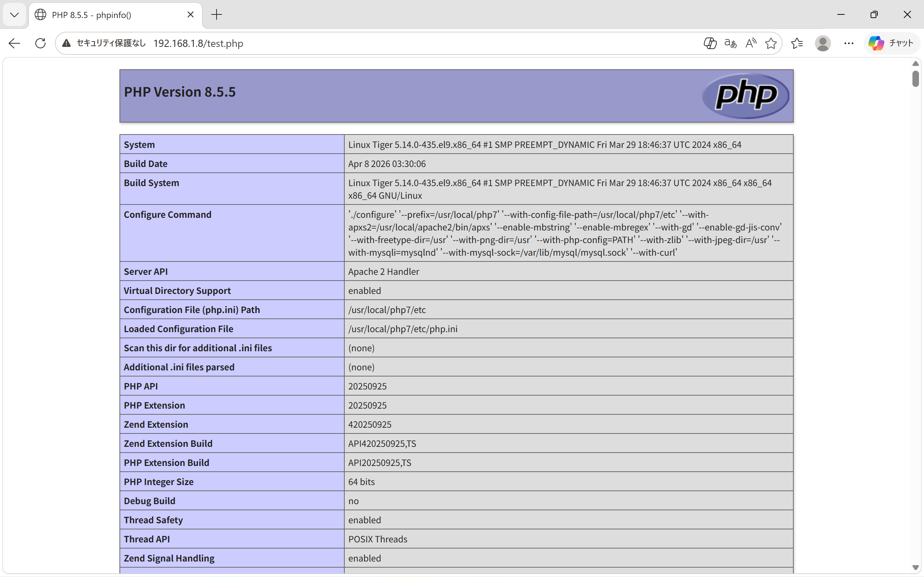Click the address bar URL test.php
924x577 pixels.
198,43
